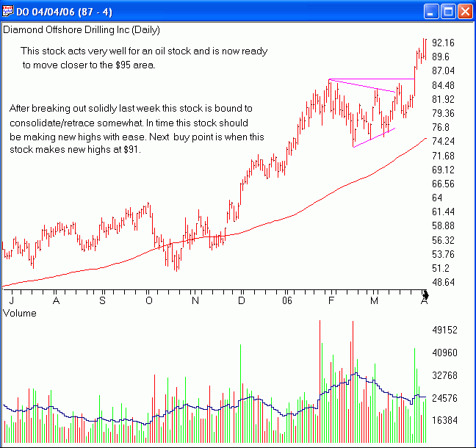Click the chart window's title bar icon

[x=7, y=11]
